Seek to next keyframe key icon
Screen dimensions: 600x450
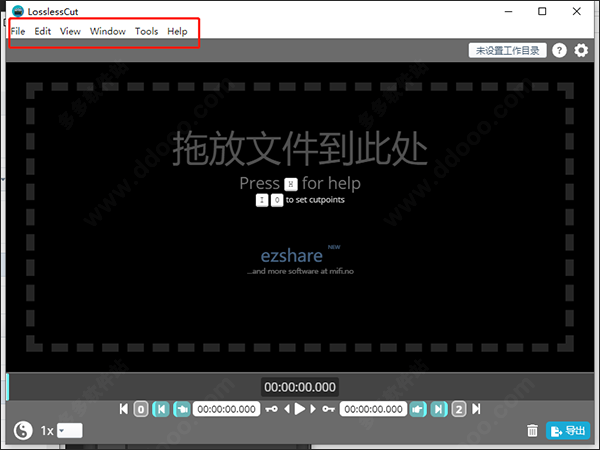(x=328, y=409)
